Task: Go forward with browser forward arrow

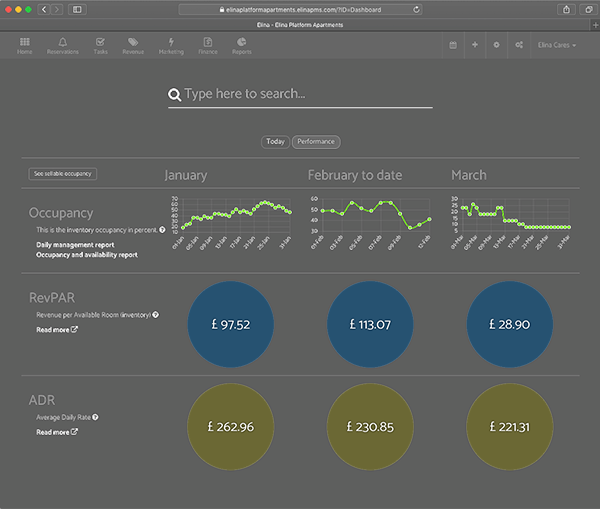Action: pos(57,10)
